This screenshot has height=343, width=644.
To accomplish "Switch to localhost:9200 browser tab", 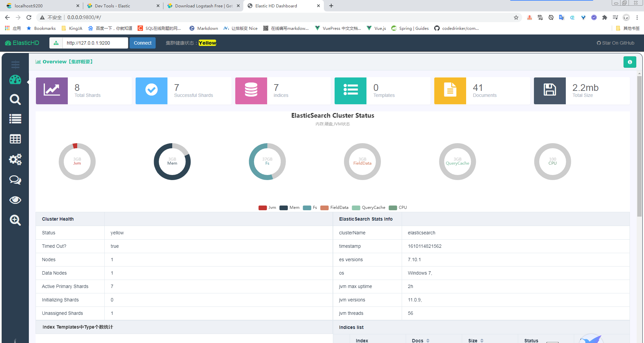I will point(43,6).
